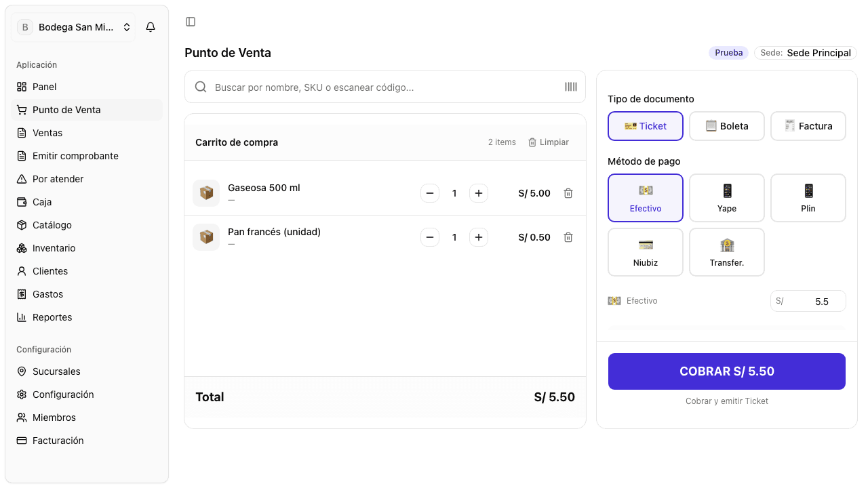Image resolution: width=868 pixels, height=488 pixels.
Task: Increase Gaseosa 500 ml quantity
Action: pos(479,193)
